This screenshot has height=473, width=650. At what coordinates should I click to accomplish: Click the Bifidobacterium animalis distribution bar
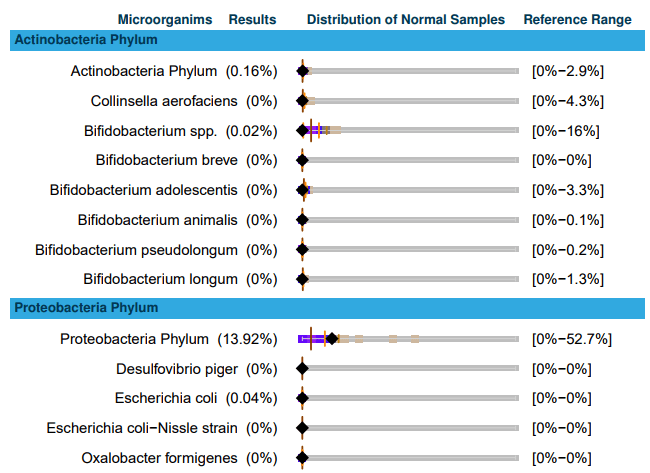pos(410,220)
